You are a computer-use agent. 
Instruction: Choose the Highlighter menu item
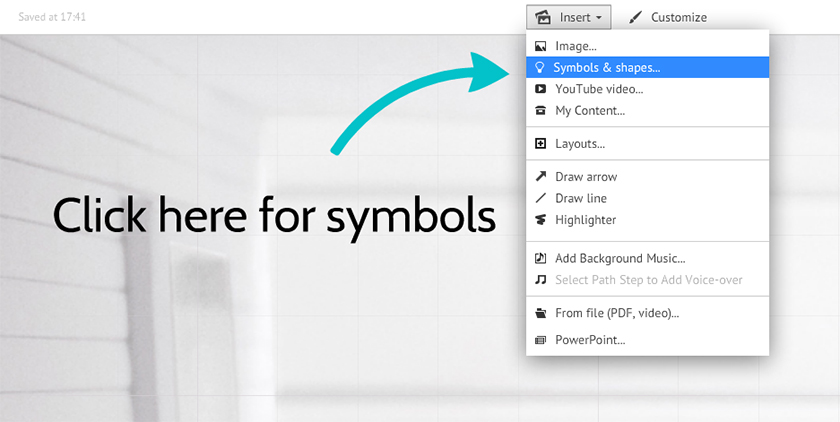click(647, 220)
